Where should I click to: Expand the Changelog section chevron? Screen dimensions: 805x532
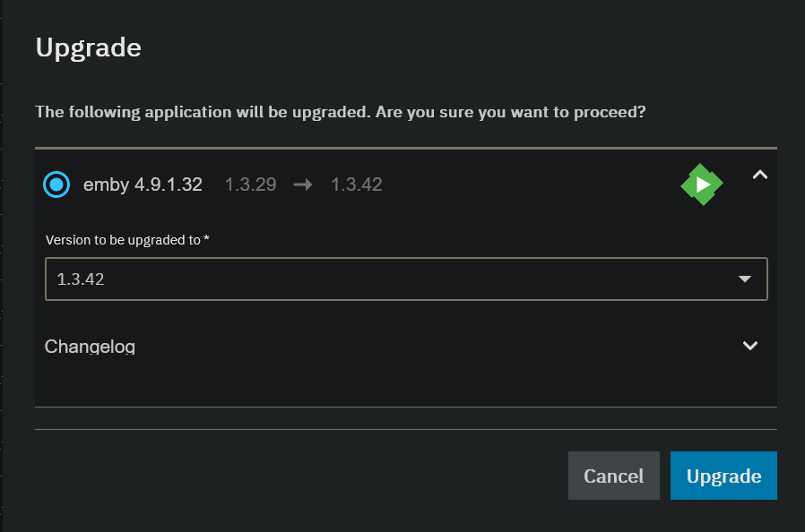coord(750,346)
